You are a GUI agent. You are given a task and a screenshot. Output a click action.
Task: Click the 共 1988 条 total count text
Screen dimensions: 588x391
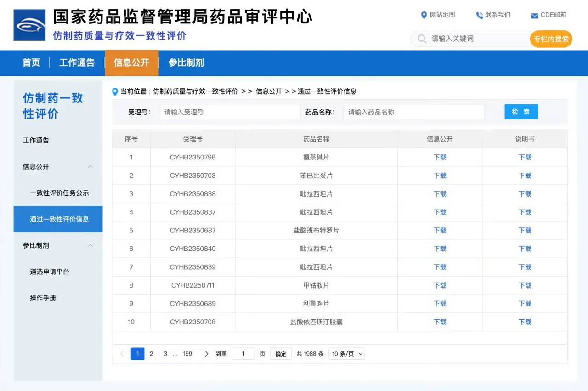310,354
